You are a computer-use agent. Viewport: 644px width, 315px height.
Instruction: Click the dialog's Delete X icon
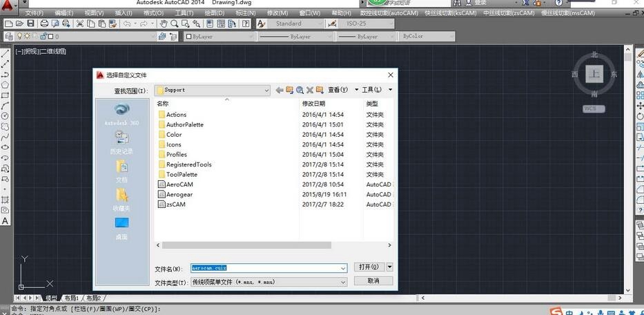point(310,90)
